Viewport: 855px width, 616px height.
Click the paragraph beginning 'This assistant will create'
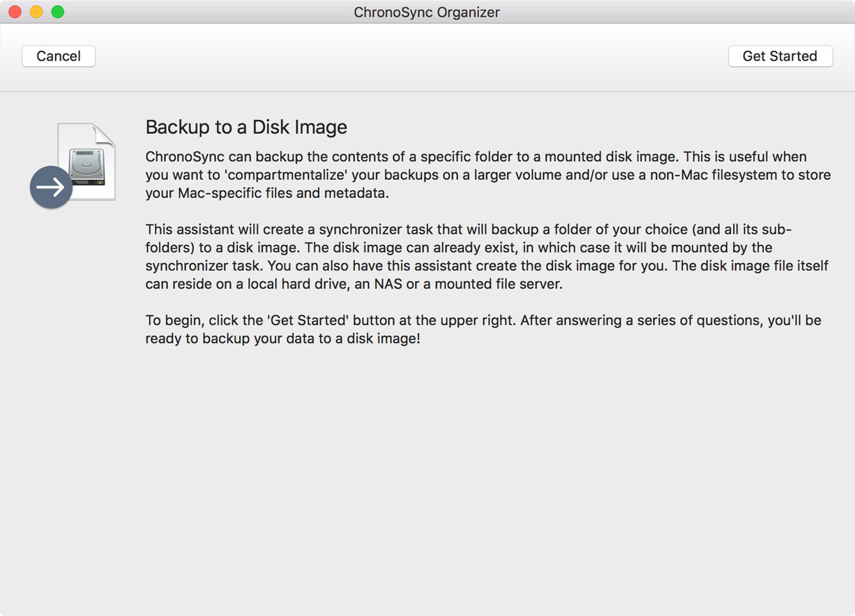click(x=487, y=256)
